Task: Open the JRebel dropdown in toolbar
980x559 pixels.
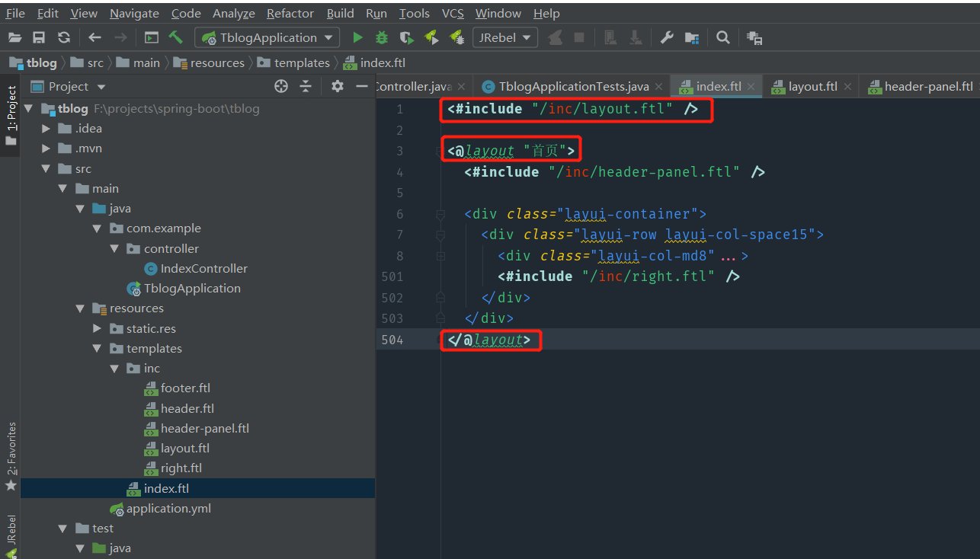Action: coord(505,37)
